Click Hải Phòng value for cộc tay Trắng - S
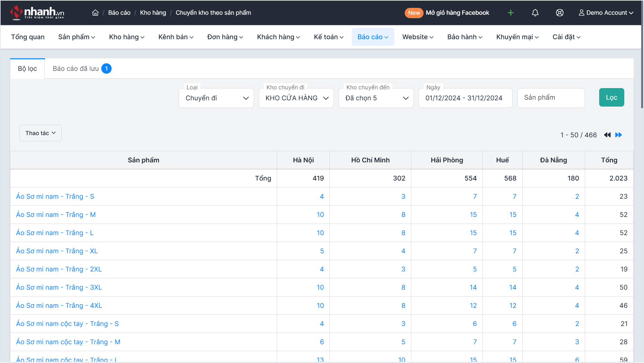The width and height of the screenshot is (644, 363). pos(475,324)
